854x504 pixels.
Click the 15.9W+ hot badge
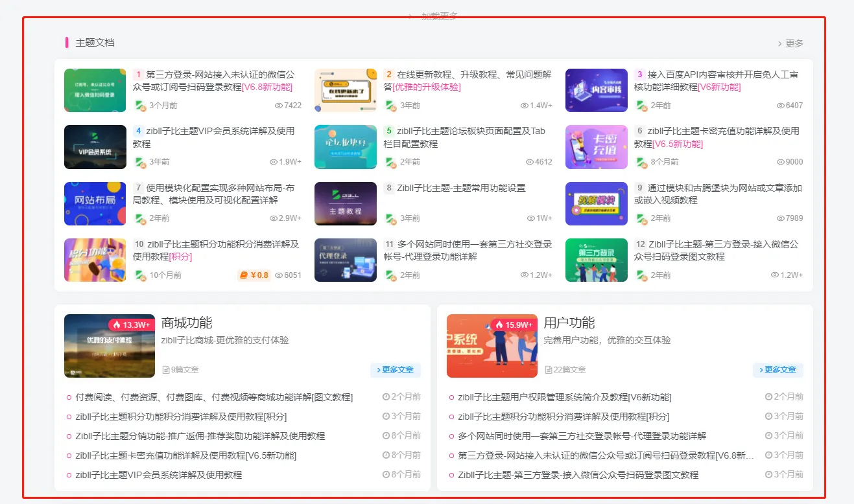[x=514, y=325]
